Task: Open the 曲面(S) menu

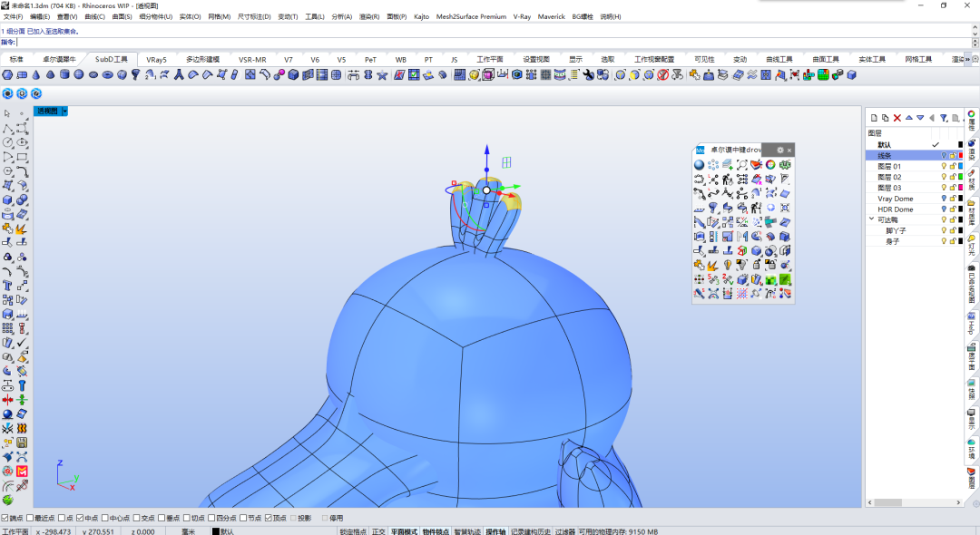Action: (x=122, y=17)
